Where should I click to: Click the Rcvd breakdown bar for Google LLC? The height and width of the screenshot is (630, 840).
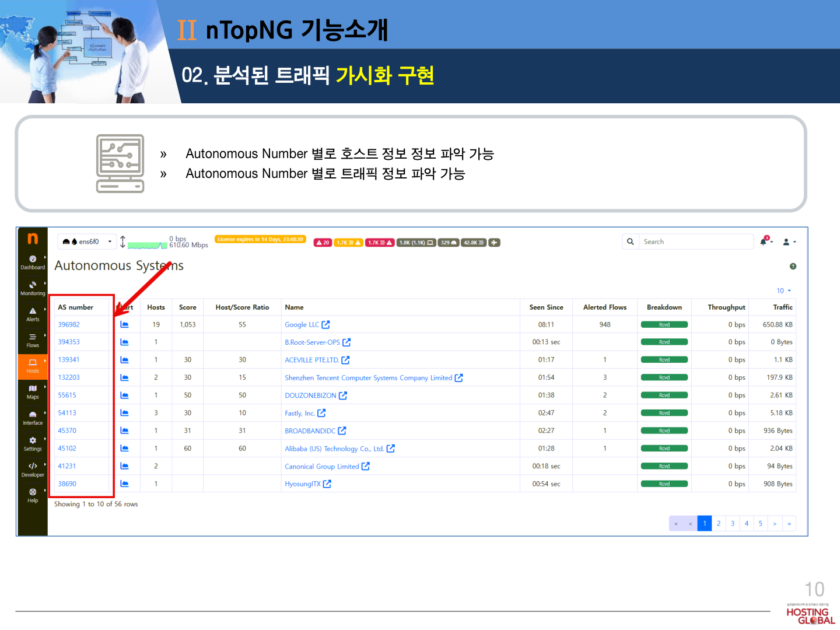(664, 324)
